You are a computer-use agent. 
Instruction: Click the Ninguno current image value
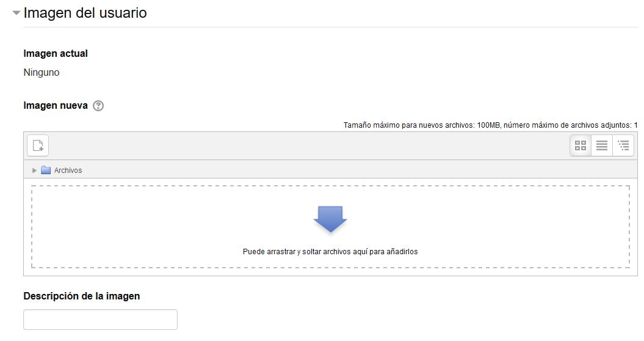[x=42, y=73]
